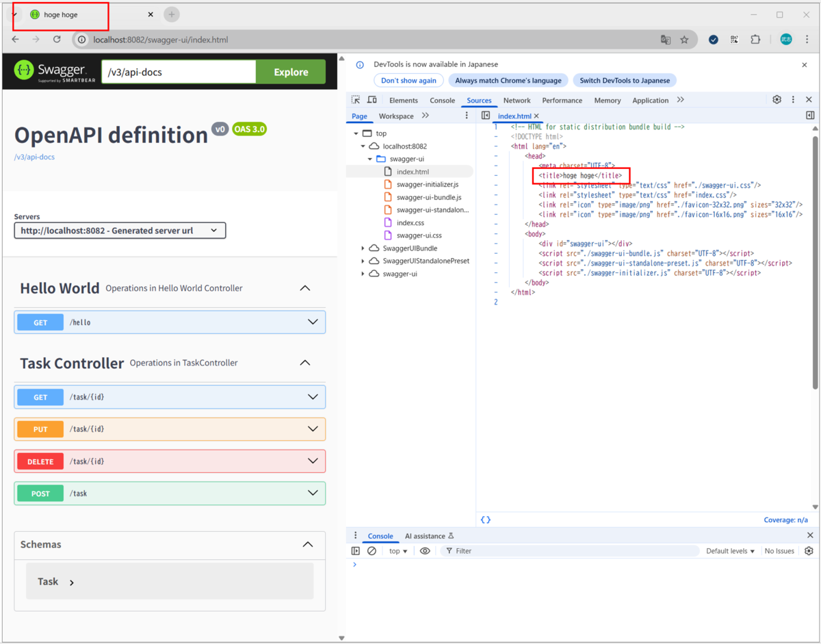Click Switch DevTools to Japanese
The width and height of the screenshot is (821, 644).
tap(625, 80)
